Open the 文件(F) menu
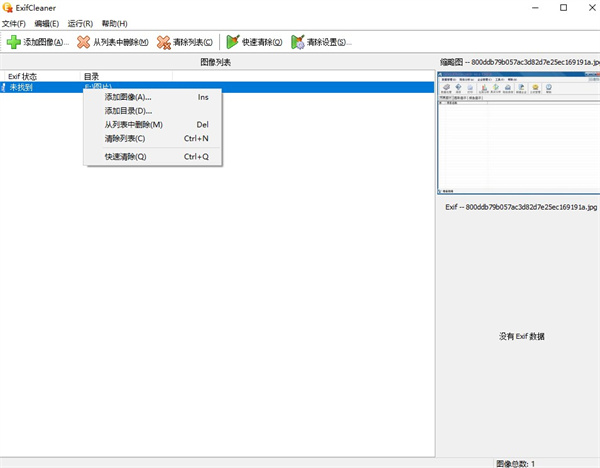Screen dimensions: 600x468 14,23
